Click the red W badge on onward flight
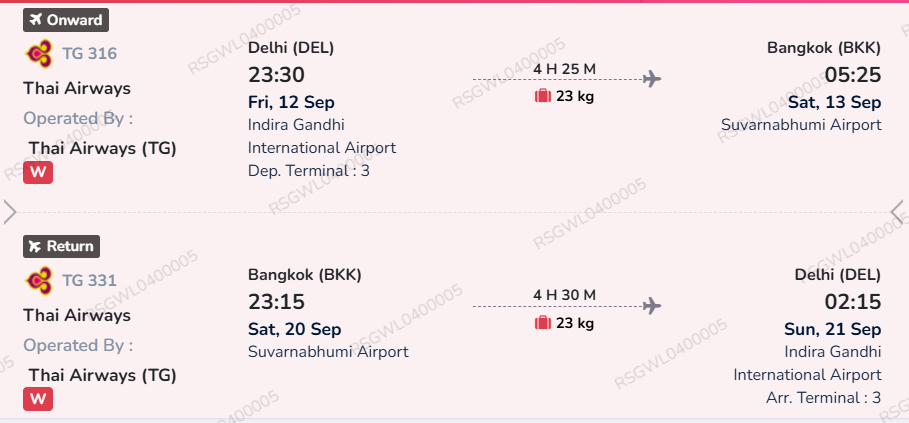The width and height of the screenshot is (909, 423). tap(38, 172)
